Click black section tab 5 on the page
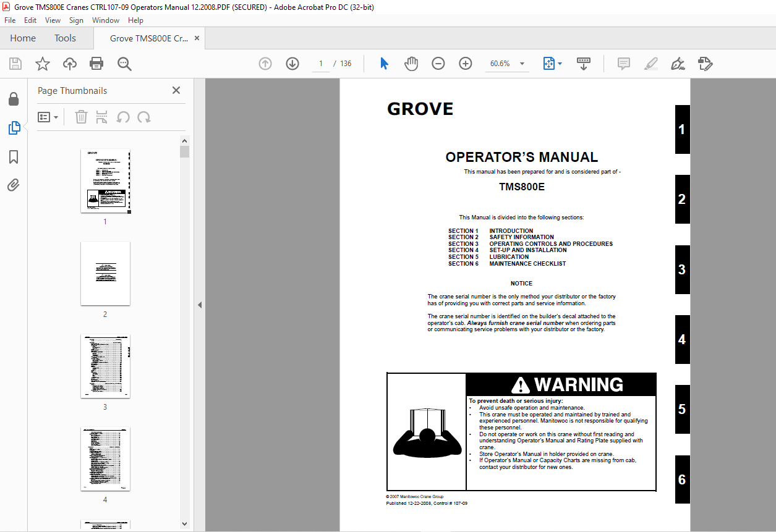This screenshot has height=532, width=776. [x=682, y=409]
